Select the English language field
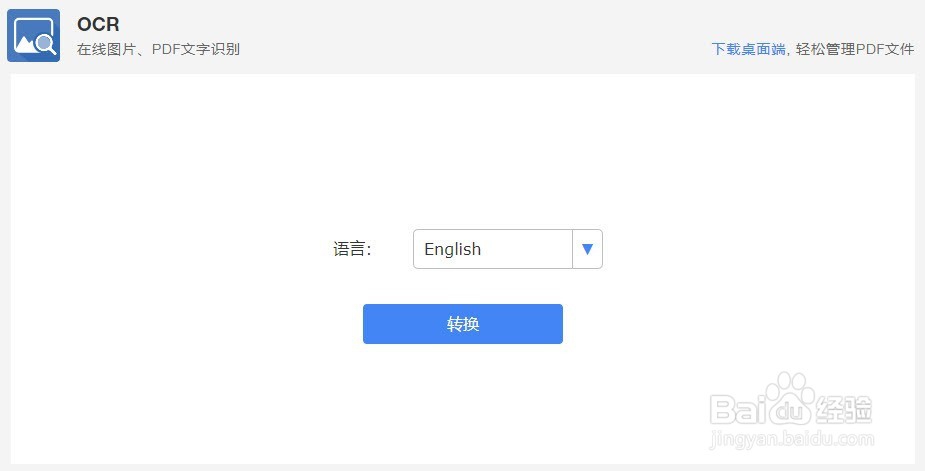925x471 pixels. pos(493,249)
